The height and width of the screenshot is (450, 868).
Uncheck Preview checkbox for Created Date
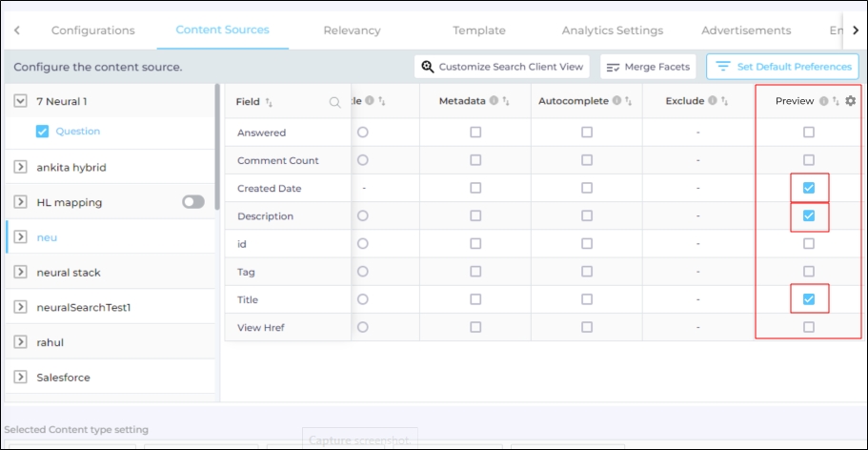[809, 188]
